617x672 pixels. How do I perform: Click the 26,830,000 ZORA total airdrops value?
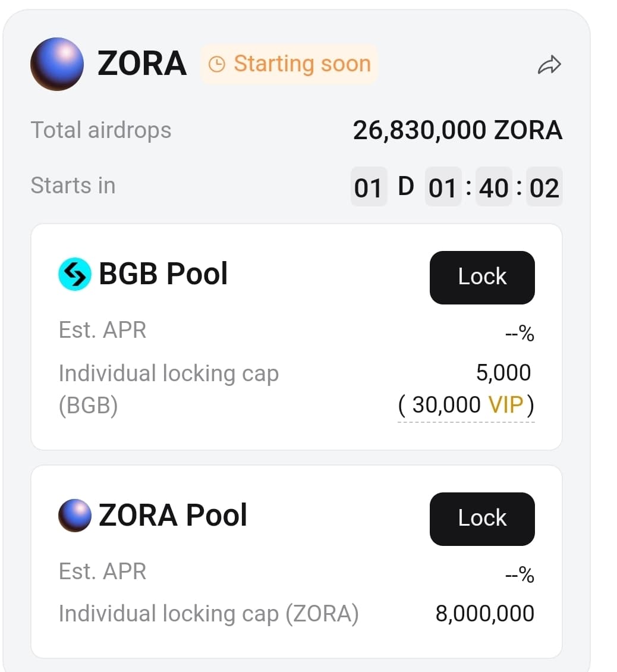(x=457, y=130)
